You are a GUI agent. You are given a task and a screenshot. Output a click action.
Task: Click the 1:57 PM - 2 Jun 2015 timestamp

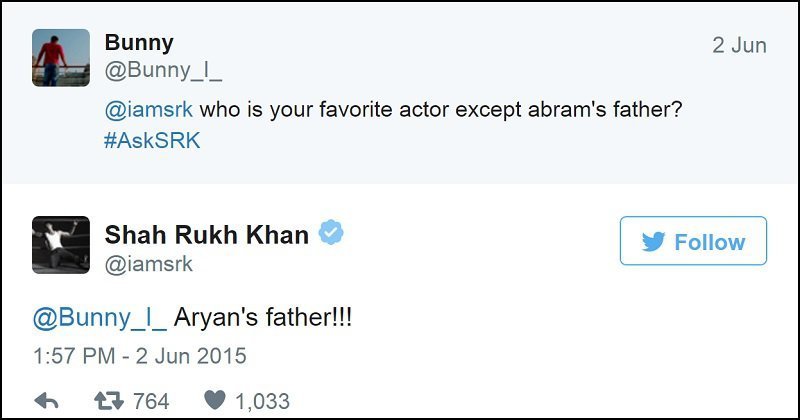(140, 356)
